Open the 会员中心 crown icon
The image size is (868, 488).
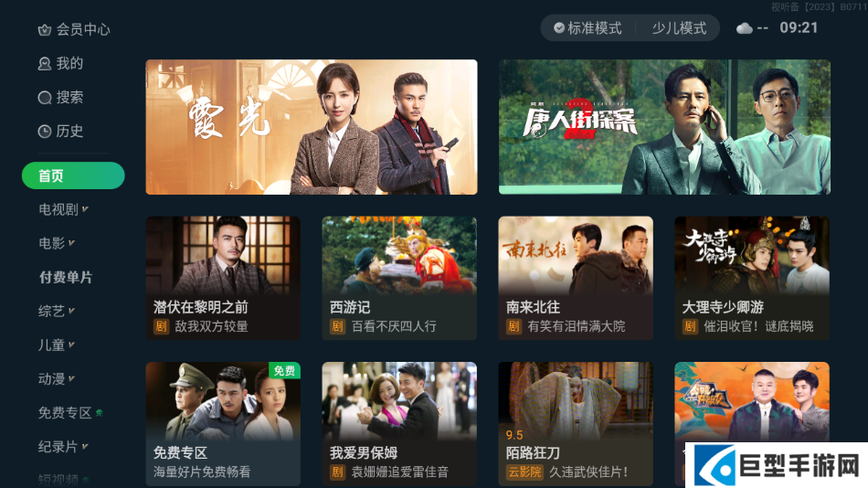[x=44, y=30]
